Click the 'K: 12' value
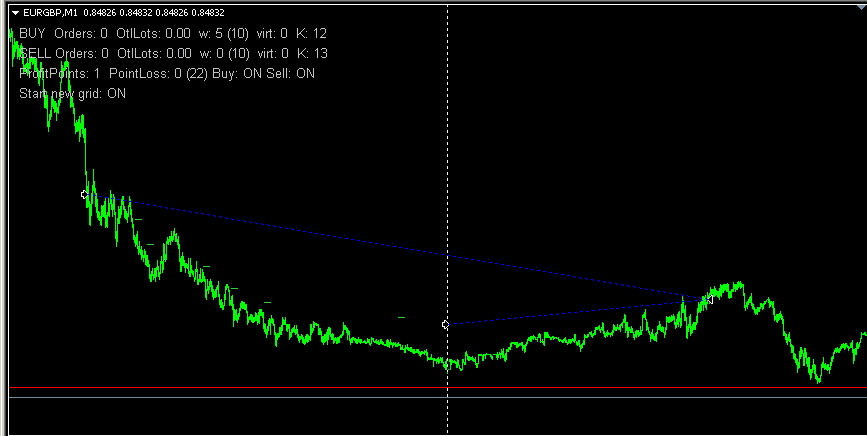The image size is (867, 436). click(x=311, y=34)
